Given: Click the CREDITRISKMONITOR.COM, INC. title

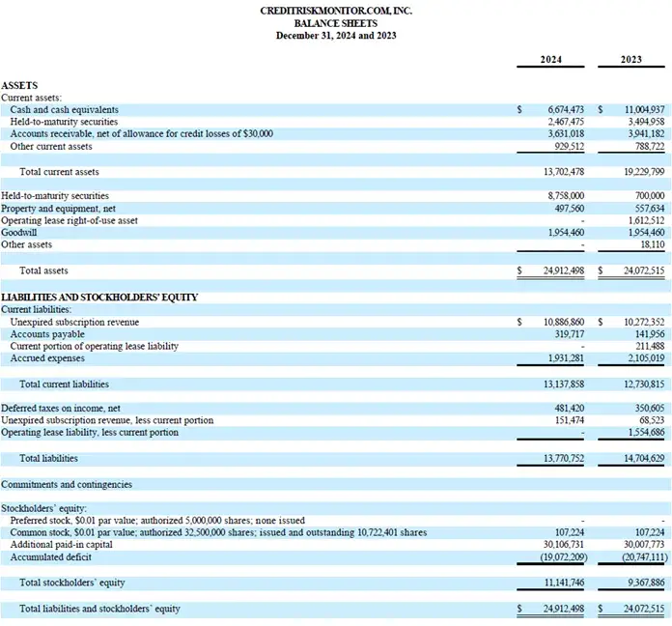Looking at the screenshot, I should point(335,10).
